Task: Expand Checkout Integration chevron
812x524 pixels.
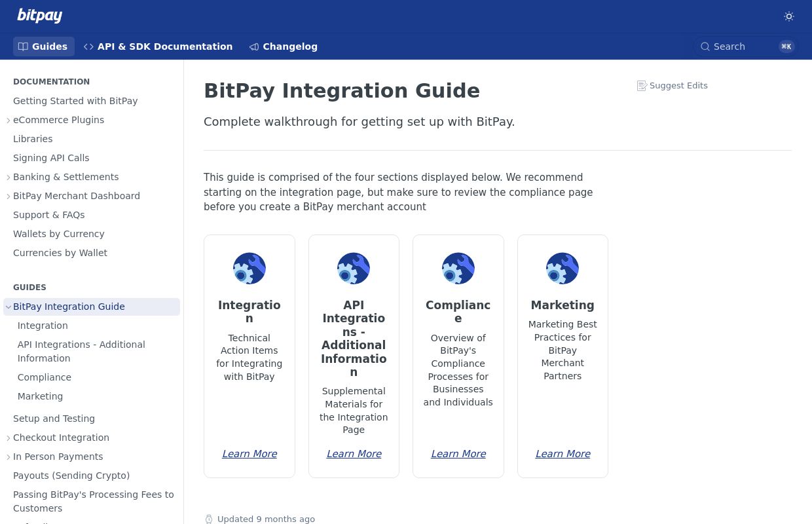Action: (9, 438)
